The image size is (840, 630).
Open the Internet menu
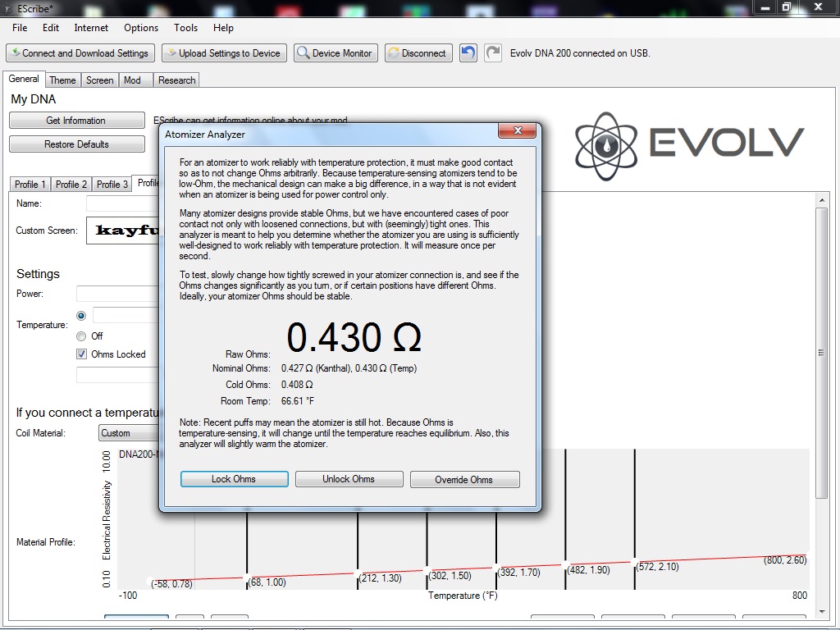pyautogui.click(x=91, y=28)
